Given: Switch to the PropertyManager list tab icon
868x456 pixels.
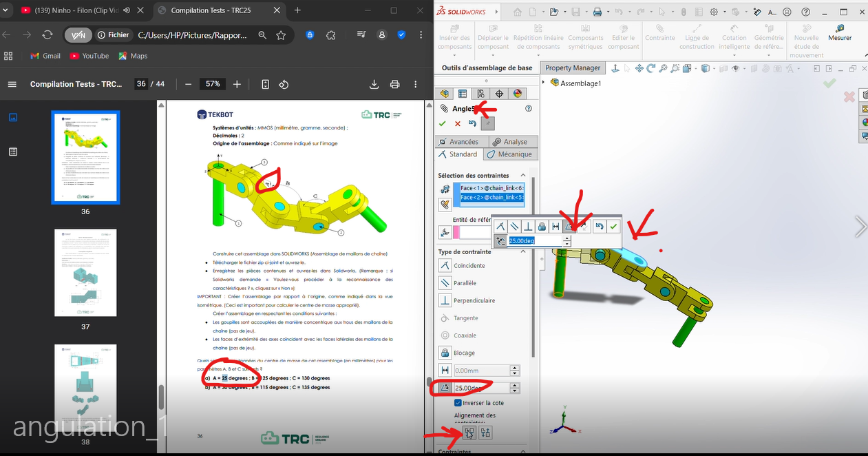Looking at the screenshot, I should [463, 94].
